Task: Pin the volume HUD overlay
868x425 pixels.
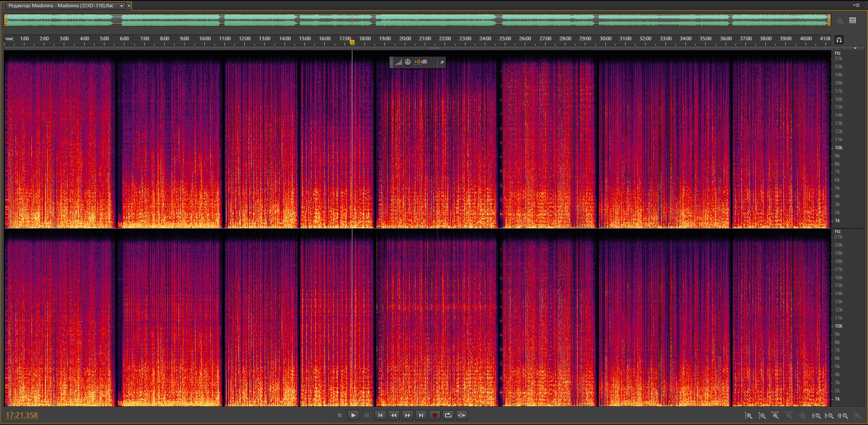Action: pos(441,62)
